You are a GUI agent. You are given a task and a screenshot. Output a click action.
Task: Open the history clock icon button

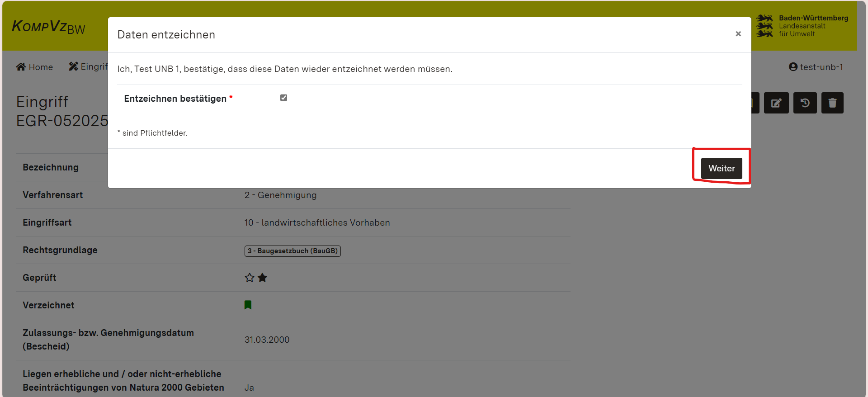(x=805, y=103)
